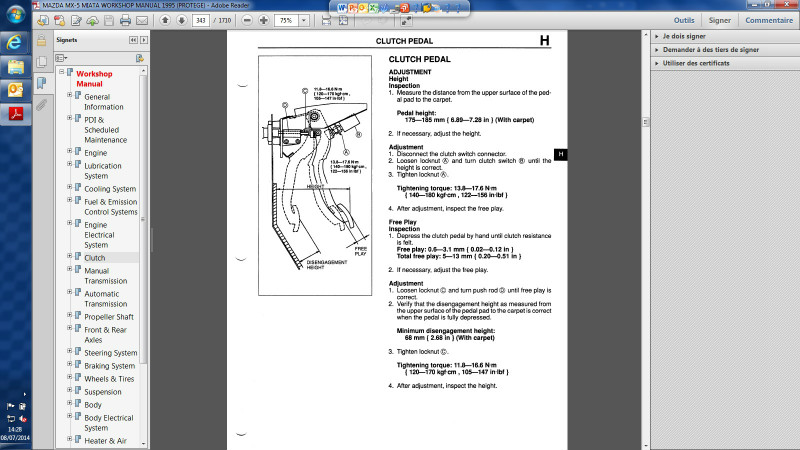This screenshot has height=450, width=800.
Task: Open the Body Electrical System bookmark
Action: coord(109,422)
